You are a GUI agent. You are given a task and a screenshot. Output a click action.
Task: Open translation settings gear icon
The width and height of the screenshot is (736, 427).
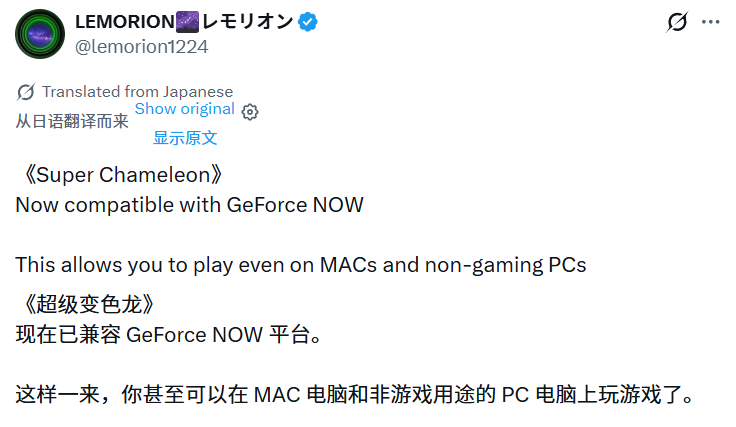[250, 112]
